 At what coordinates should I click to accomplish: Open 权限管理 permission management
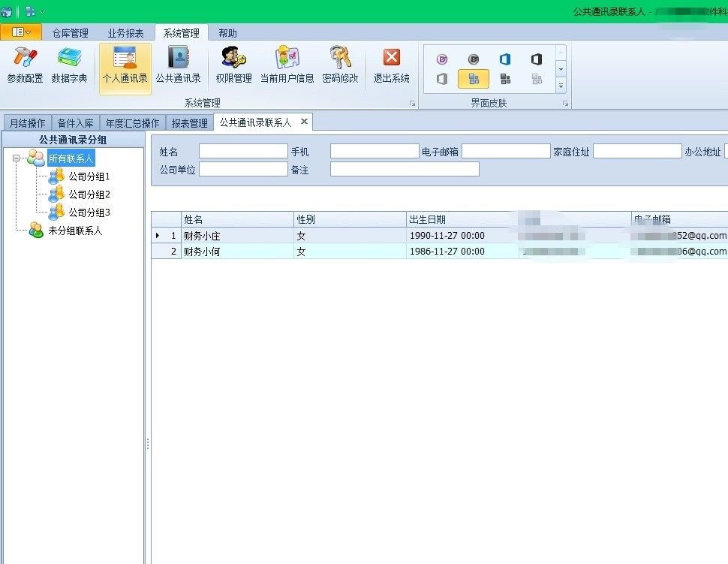(233, 65)
